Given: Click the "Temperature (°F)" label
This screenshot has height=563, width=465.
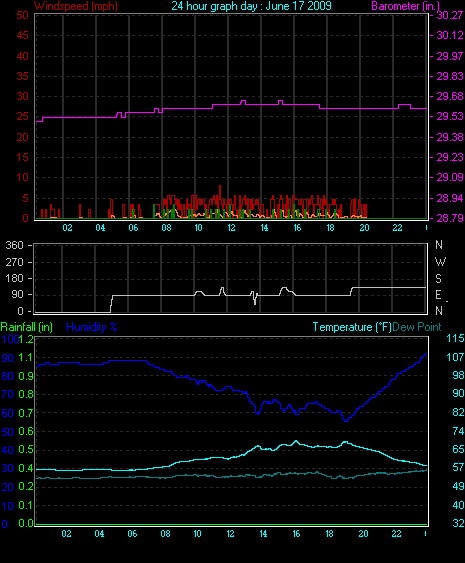Looking at the screenshot, I should (x=352, y=327).
